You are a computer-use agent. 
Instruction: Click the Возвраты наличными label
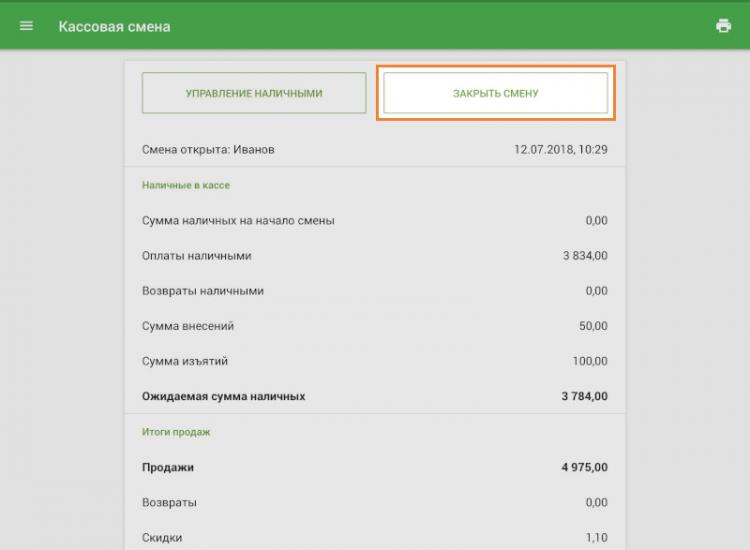coord(203,291)
